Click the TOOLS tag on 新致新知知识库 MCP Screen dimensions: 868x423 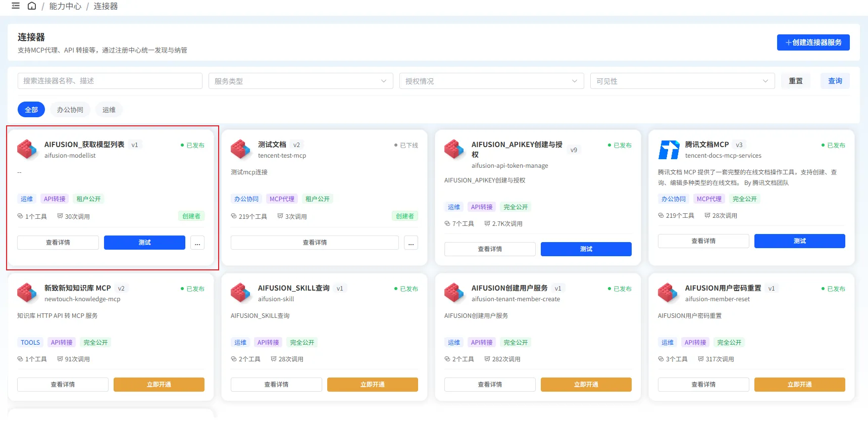(x=30, y=343)
